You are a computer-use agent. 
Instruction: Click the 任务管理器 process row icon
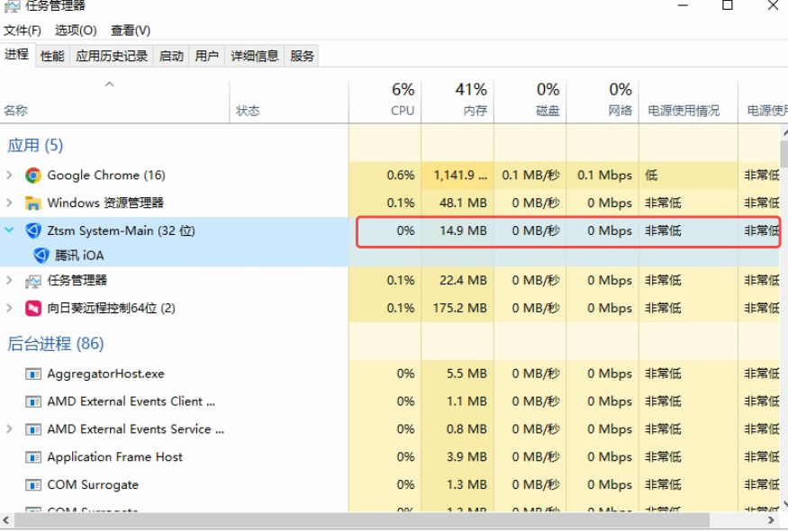[x=33, y=280]
